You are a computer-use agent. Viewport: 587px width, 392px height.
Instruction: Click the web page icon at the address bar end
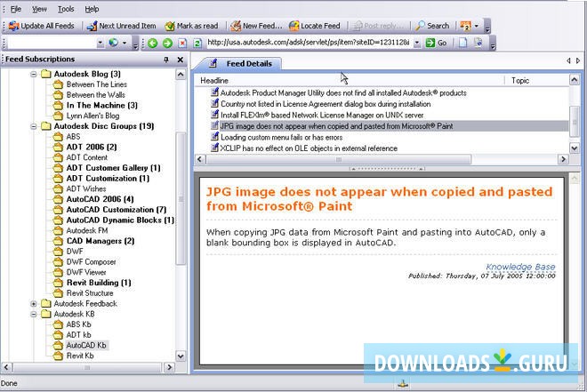[x=478, y=43]
